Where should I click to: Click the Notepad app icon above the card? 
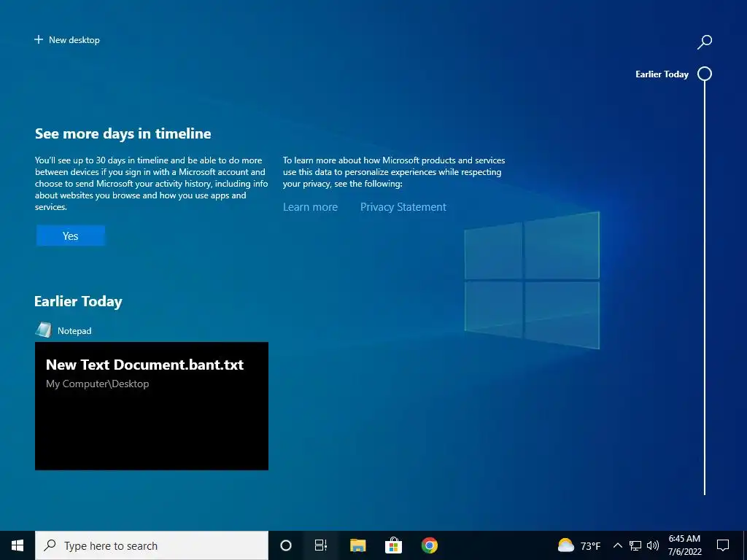coord(43,330)
